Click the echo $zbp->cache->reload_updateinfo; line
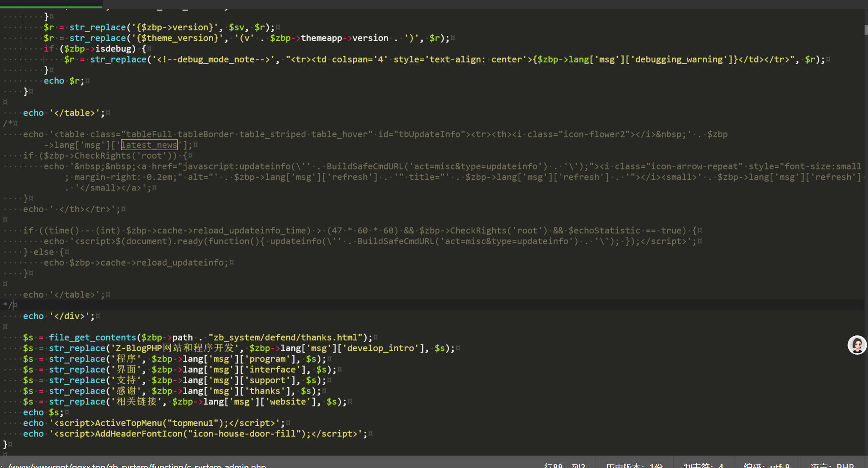The image size is (868, 468). click(x=136, y=263)
